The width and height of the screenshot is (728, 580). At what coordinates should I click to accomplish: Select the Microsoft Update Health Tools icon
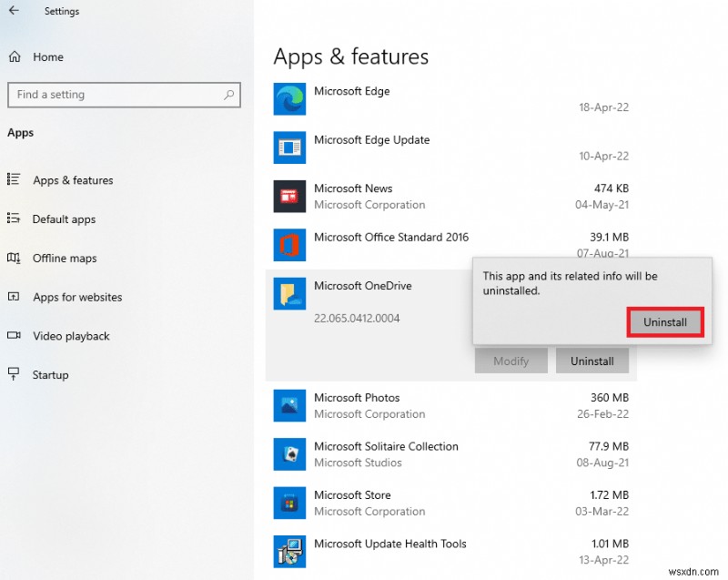pyautogui.click(x=289, y=552)
